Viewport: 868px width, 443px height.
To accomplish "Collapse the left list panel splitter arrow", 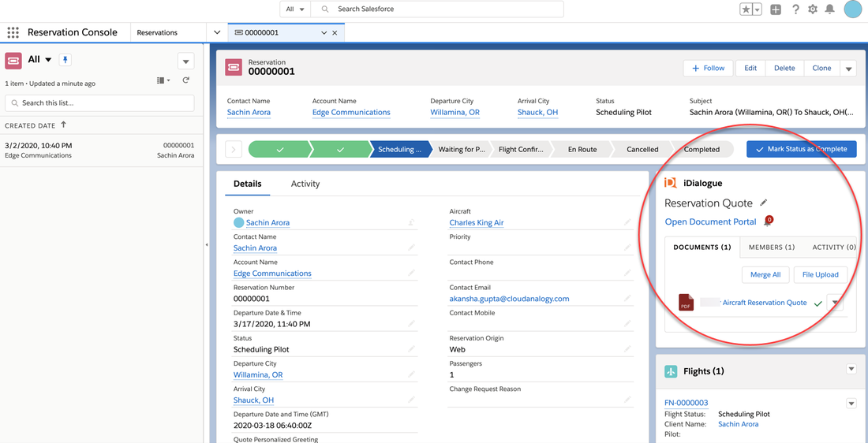I will tap(207, 245).
